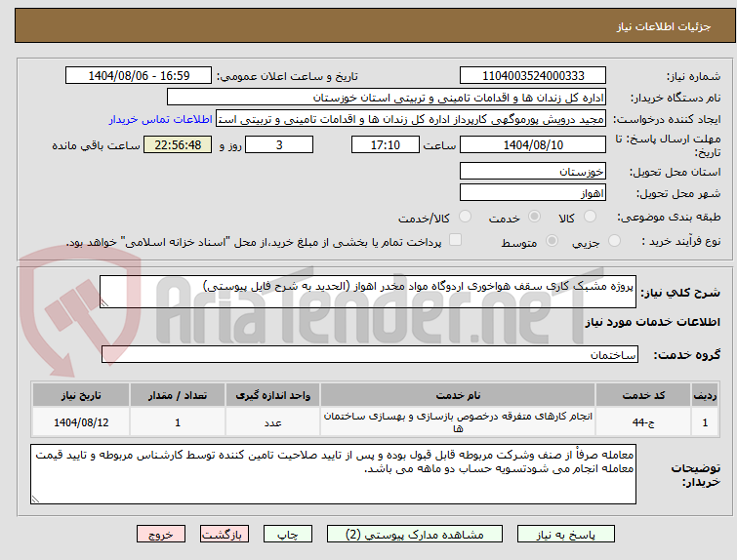Select the متوسط purchase type radio
The height and width of the screenshot is (560, 737).
click(552, 241)
